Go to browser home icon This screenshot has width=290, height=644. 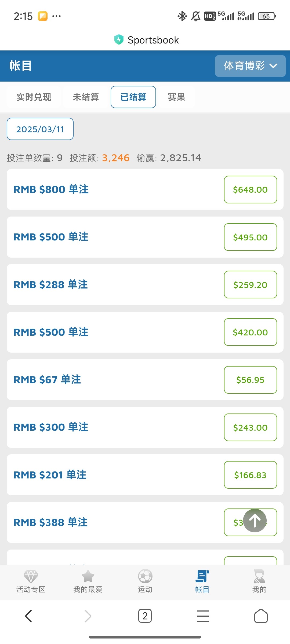(261, 616)
